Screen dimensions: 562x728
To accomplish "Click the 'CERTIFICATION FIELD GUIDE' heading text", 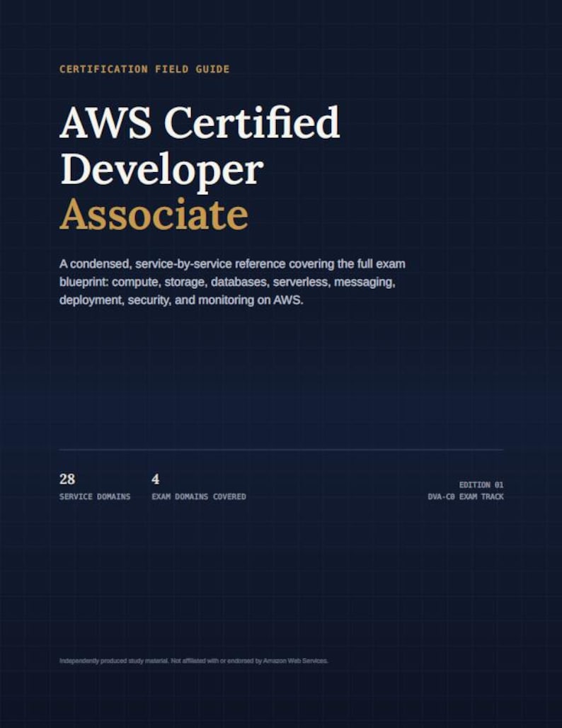I will point(144,69).
